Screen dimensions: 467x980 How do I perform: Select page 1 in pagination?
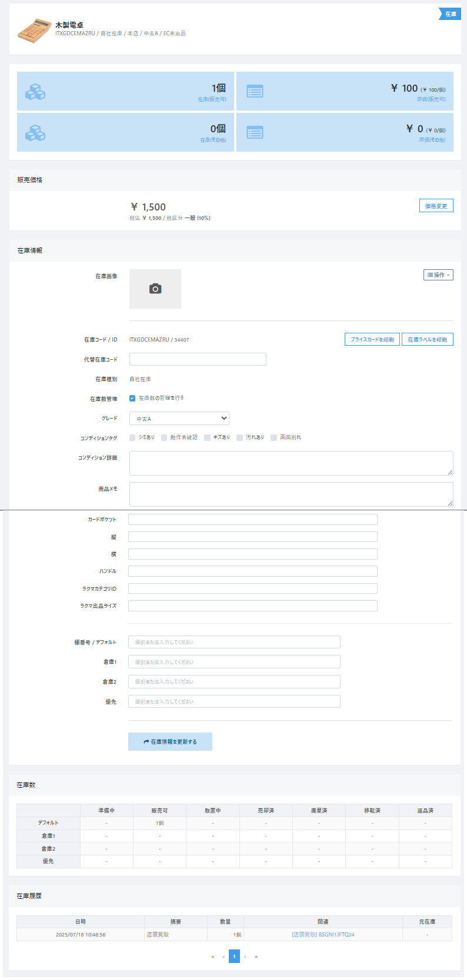[234, 956]
